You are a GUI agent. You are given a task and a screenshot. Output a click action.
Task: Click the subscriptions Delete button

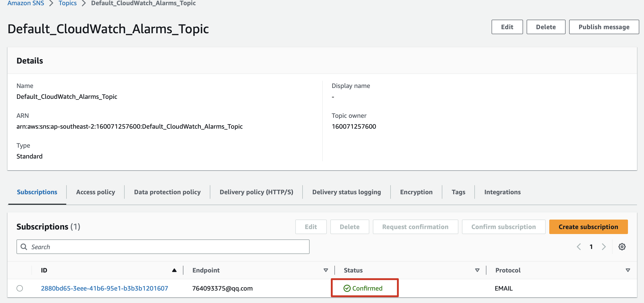click(350, 227)
